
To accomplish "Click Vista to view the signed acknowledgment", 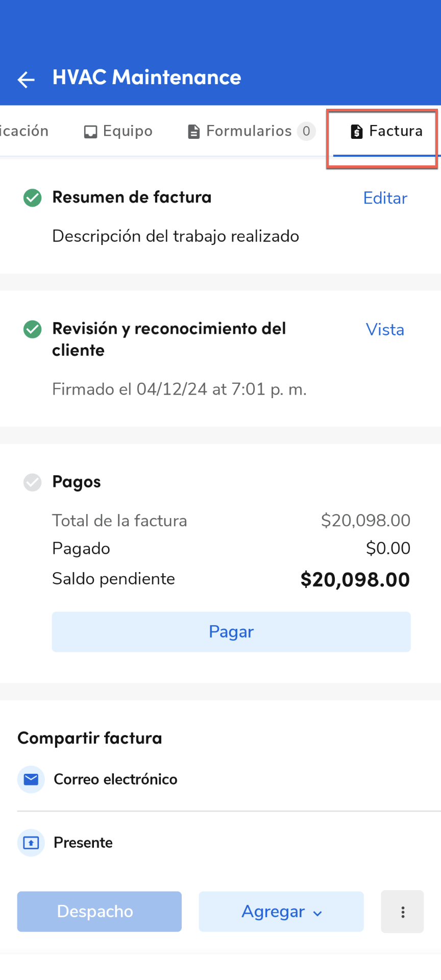I will pos(385,330).
